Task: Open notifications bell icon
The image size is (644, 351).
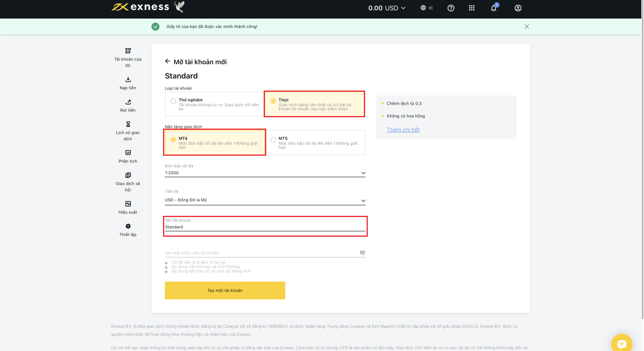Action: [494, 8]
